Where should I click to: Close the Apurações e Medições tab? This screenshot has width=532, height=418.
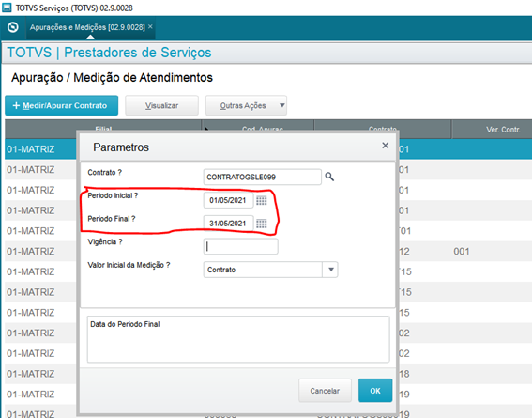click(150, 26)
